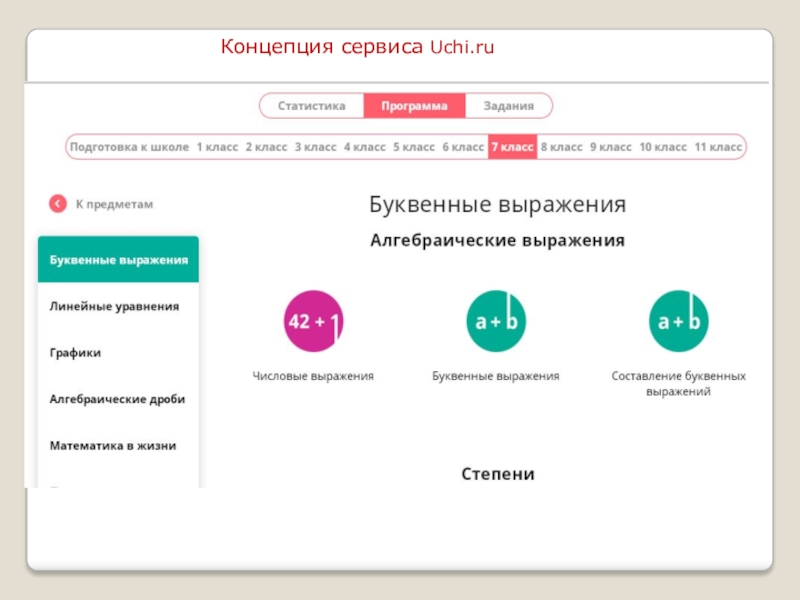This screenshot has height=600, width=800.
Task: Open green a+b icon above Буквенные выражения
Action: click(x=496, y=321)
